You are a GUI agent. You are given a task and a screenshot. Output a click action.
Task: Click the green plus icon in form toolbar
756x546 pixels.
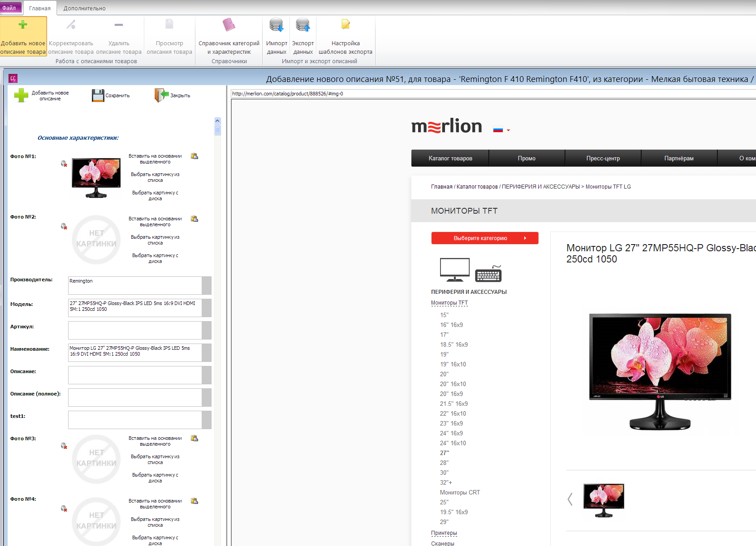[x=21, y=95]
